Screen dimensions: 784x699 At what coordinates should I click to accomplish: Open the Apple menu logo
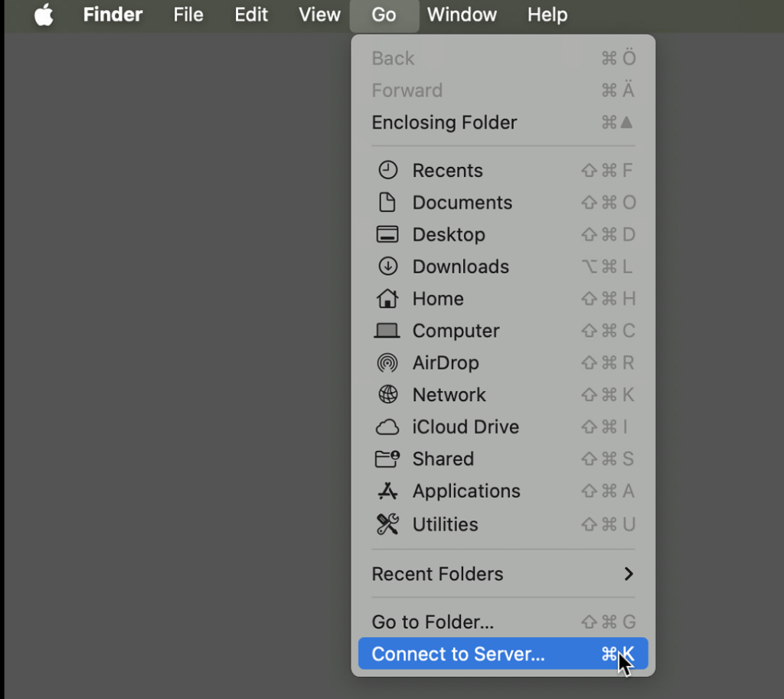pyautogui.click(x=44, y=15)
